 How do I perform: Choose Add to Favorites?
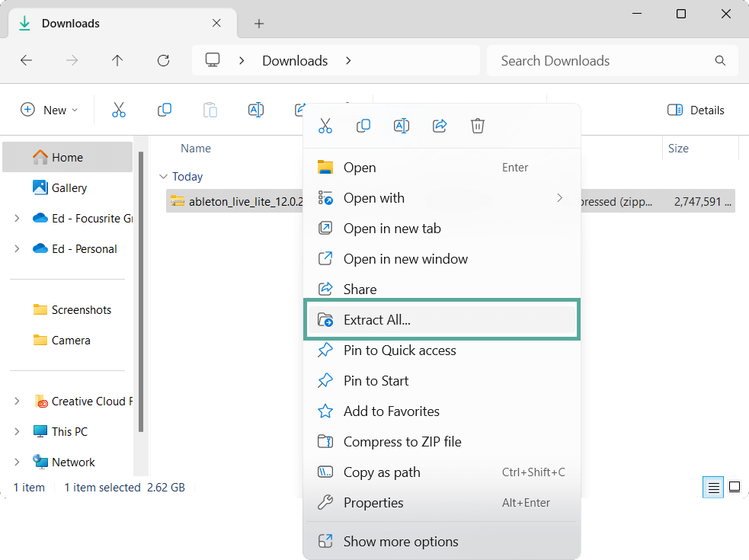pos(442,411)
